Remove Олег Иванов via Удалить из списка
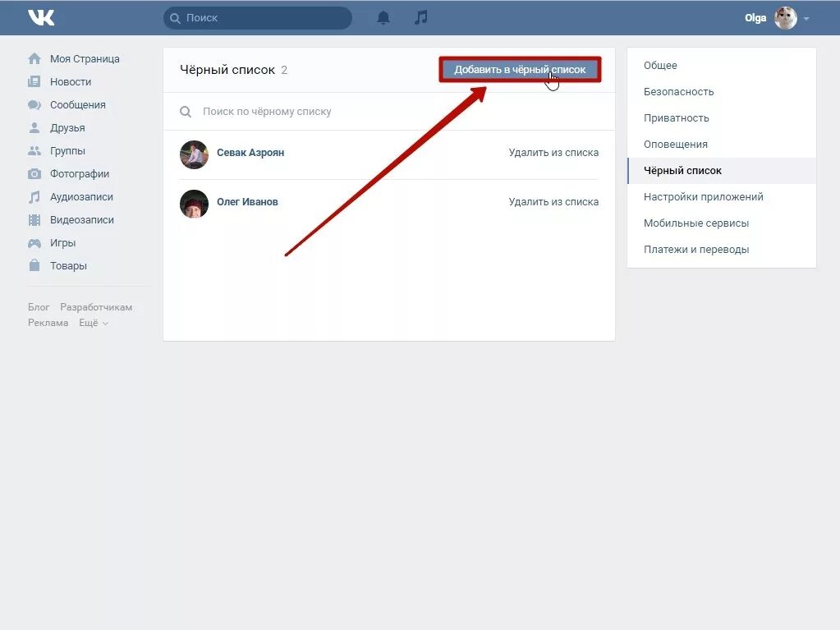 point(553,202)
